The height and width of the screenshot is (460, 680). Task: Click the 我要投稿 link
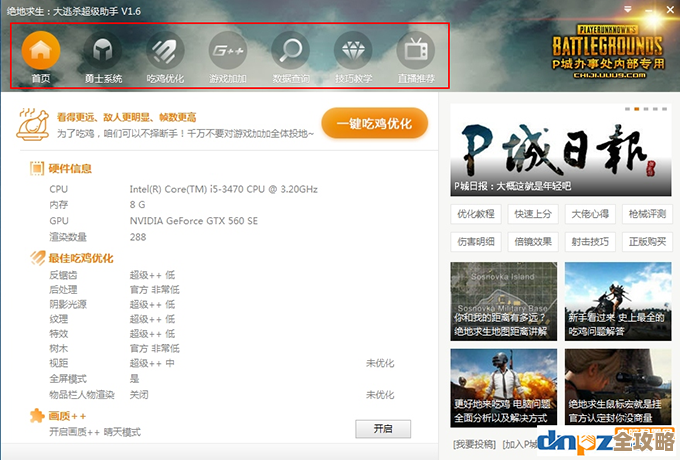coord(473,444)
